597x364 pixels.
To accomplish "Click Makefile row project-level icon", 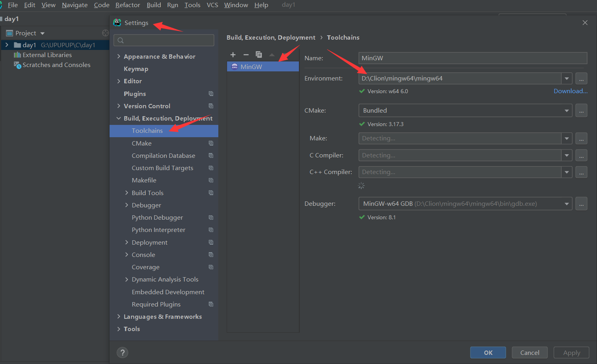I will (x=211, y=180).
